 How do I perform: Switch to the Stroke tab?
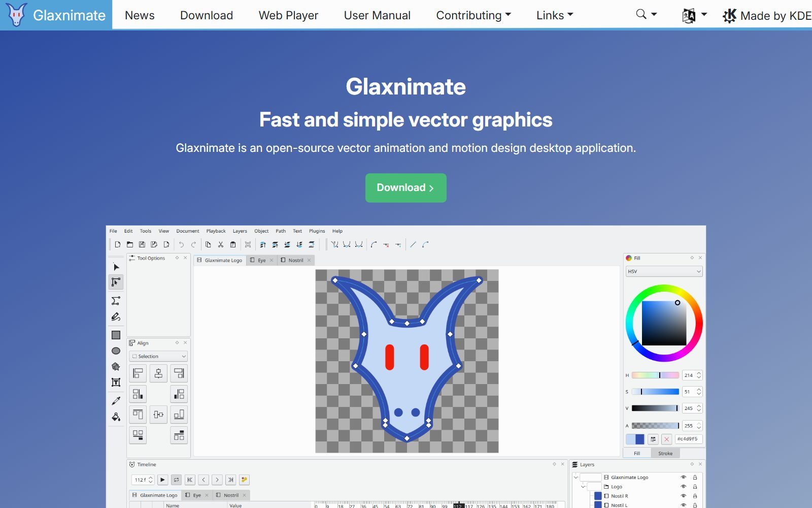point(665,453)
